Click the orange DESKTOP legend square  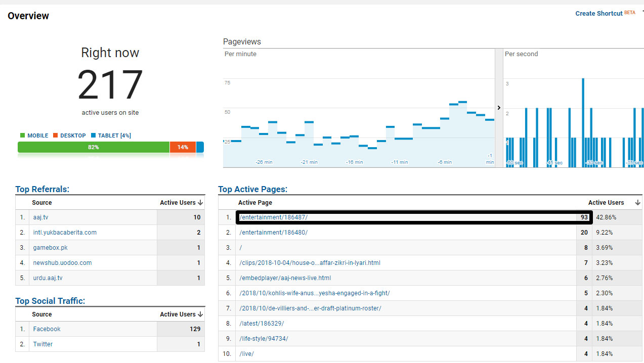(x=55, y=135)
